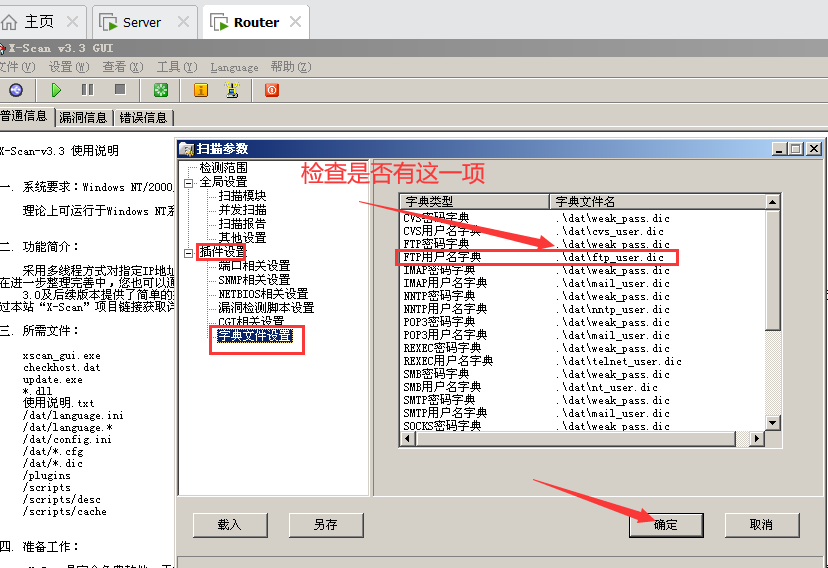Screen dimensions: 828x568
Task: Click the vertical scrollbar thumb in list
Action: pos(773,270)
